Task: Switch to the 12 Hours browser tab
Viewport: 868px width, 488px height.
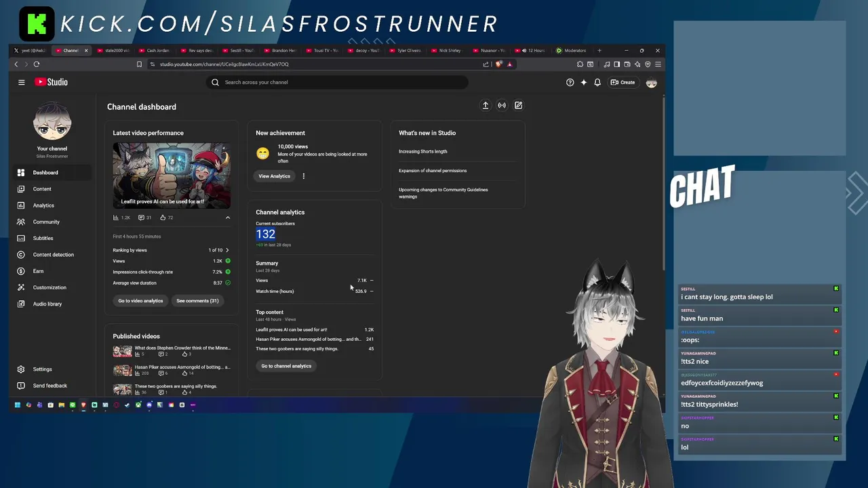Action: 532,50
